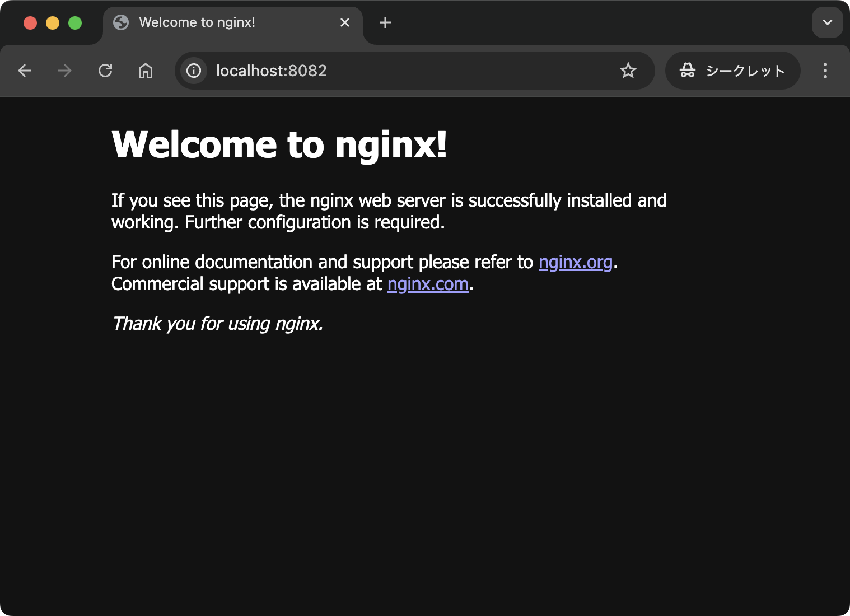Image resolution: width=850 pixels, height=616 pixels.
Task: Click the forward navigation arrow
Action: point(65,71)
